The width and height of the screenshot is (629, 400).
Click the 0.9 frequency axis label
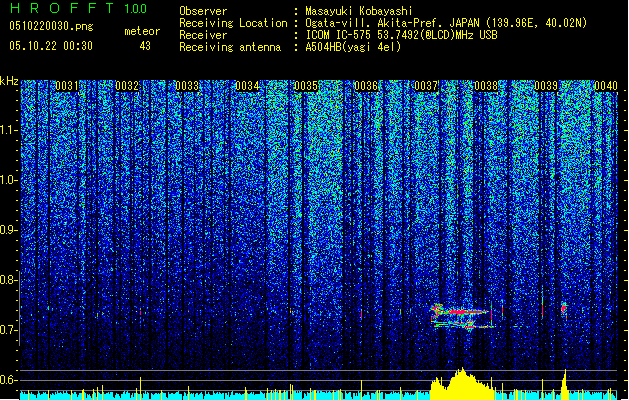[x=9, y=230]
